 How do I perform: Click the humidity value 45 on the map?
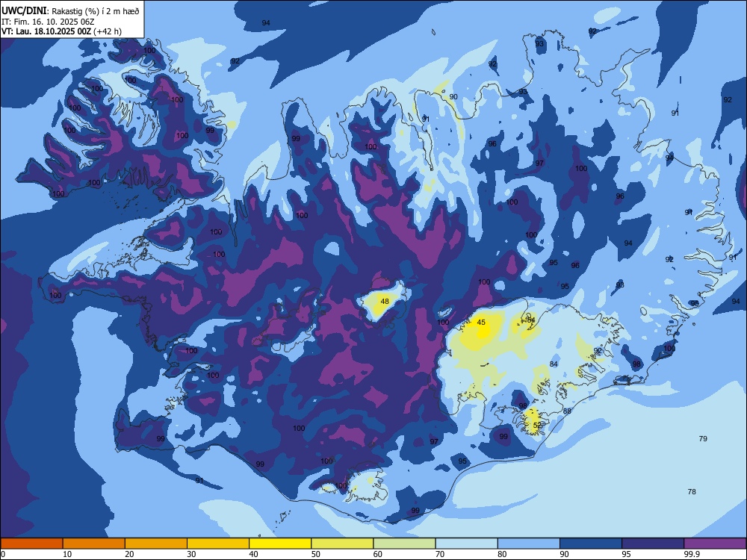481,323
